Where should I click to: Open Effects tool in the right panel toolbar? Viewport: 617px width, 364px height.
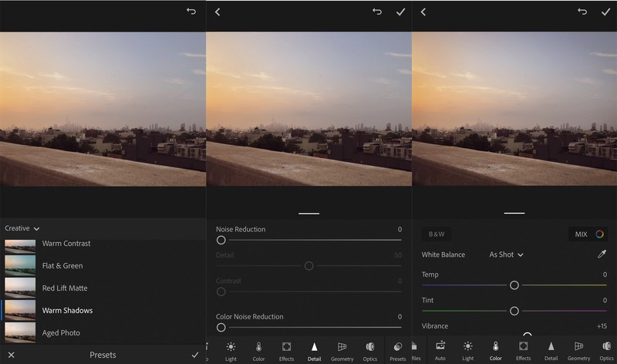coord(523,350)
